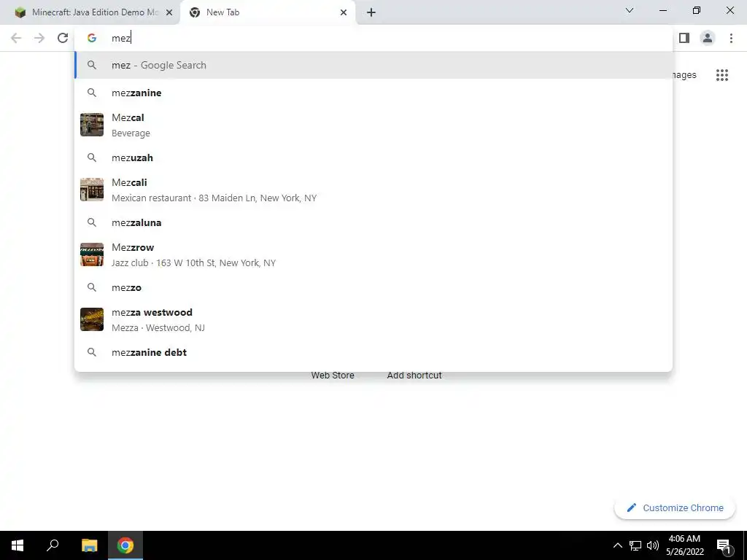Viewport: 747px width, 560px height.
Task: Open the Windows Start menu
Action: pyautogui.click(x=18, y=545)
